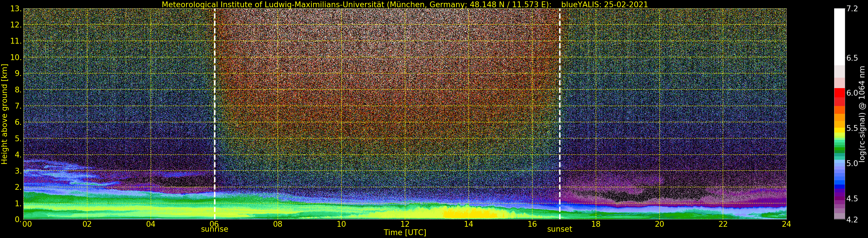This screenshot has width=868, height=238.
Task: Click the '12' time axis tick label
Action: (x=405, y=224)
